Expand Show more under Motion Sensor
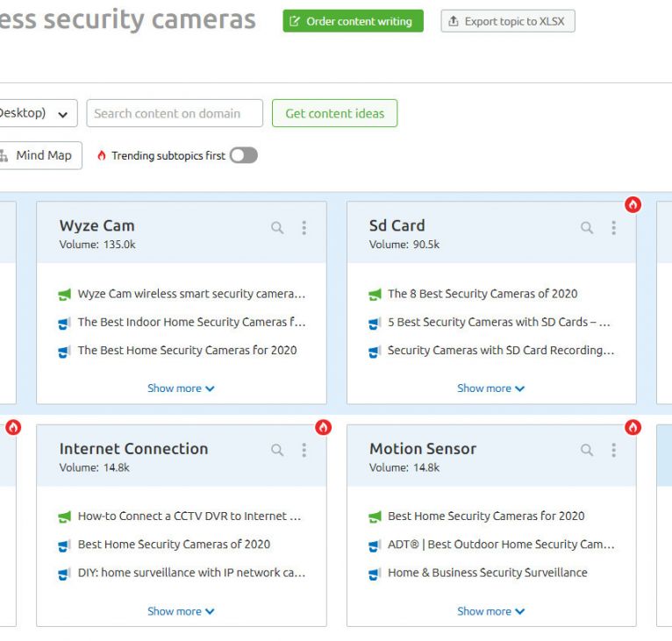 (x=490, y=611)
